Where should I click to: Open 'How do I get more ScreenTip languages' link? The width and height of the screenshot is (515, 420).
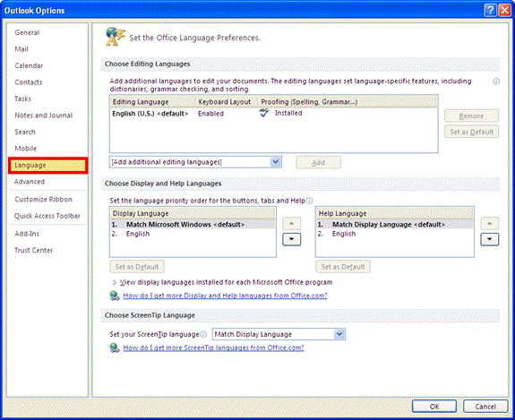coord(213,347)
